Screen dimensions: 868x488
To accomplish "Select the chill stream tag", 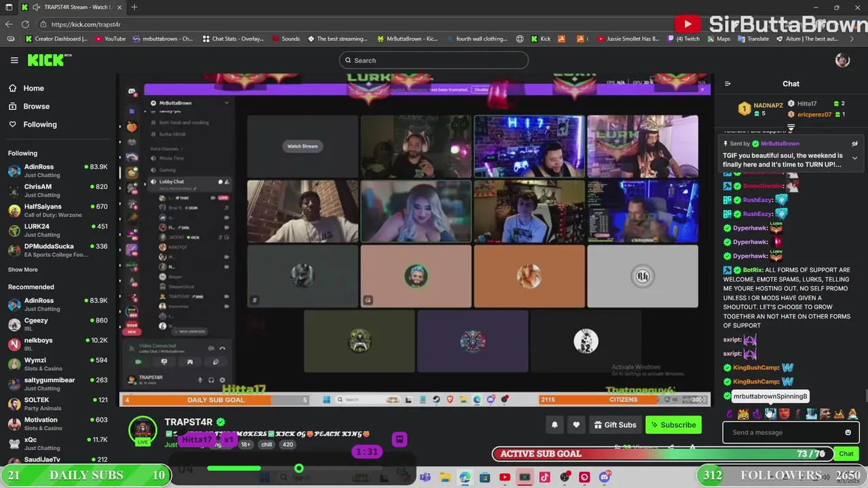I will click(x=267, y=445).
